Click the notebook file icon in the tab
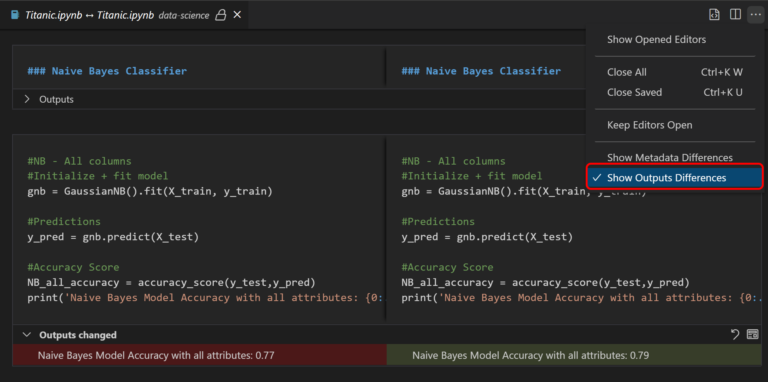Viewport: 768px width, 382px height. point(15,15)
